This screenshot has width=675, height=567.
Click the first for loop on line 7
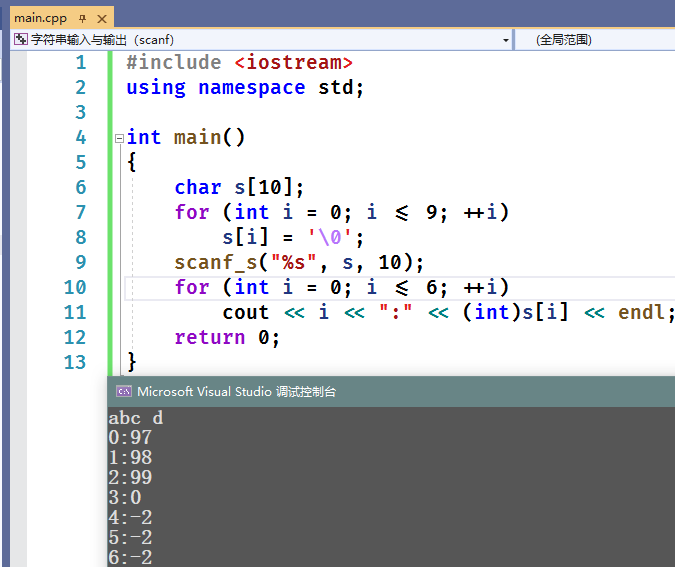coord(342,212)
